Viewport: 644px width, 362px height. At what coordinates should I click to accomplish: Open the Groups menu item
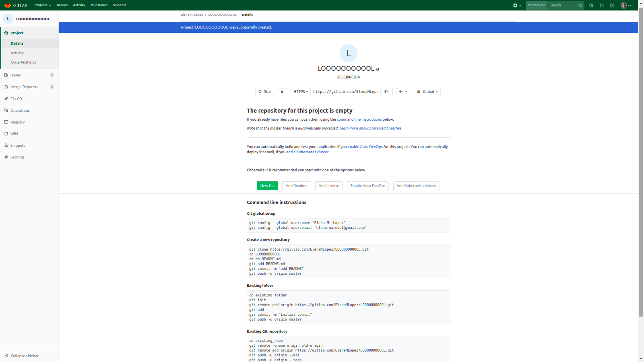point(62,5)
